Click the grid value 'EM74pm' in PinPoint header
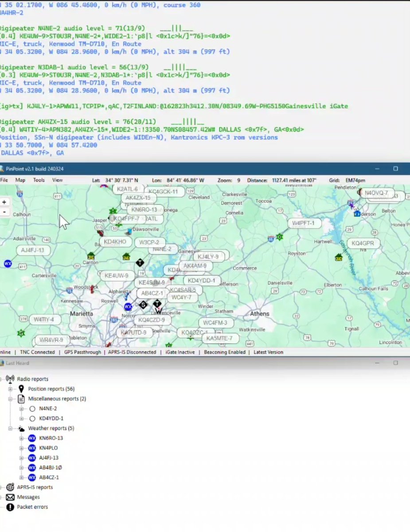Screen dimensions: 410x532 tap(355, 180)
